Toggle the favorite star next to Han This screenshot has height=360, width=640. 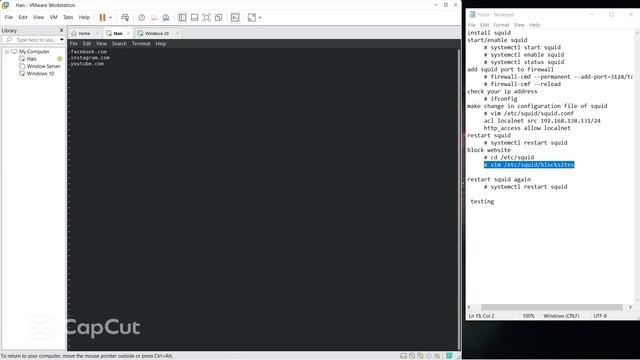click(60, 59)
